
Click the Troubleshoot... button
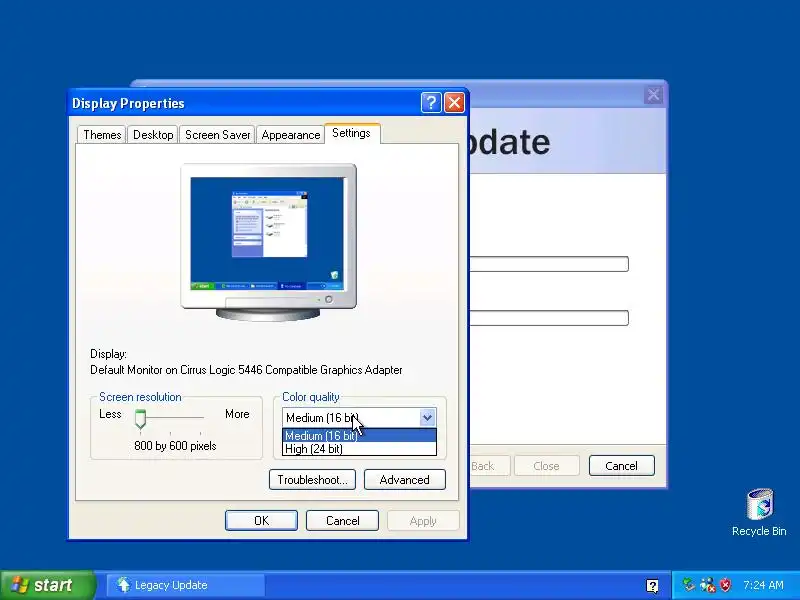(312, 480)
